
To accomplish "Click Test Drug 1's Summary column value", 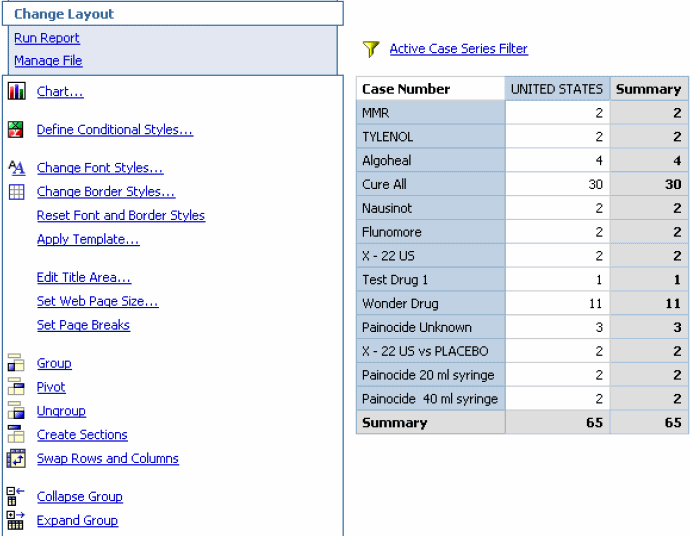I will click(x=649, y=279).
